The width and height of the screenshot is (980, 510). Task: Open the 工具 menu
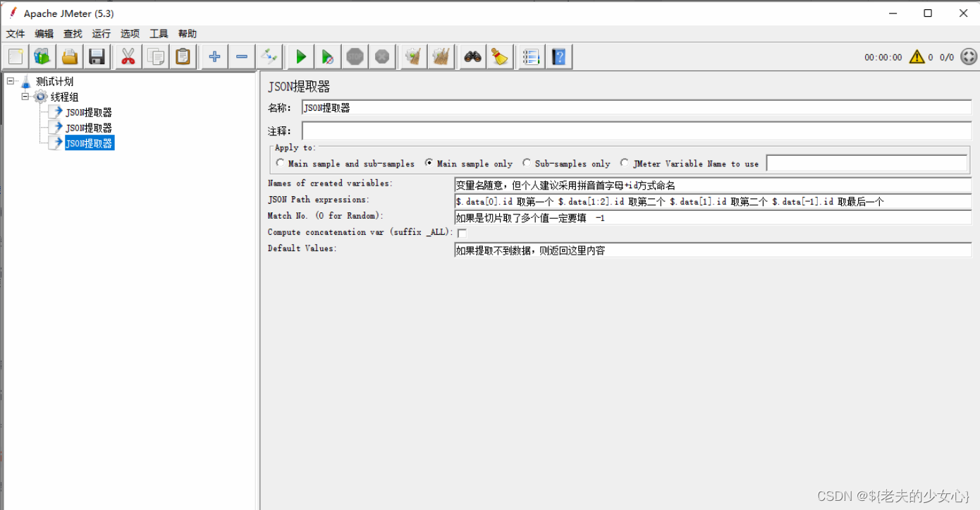click(x=159, y=34)
